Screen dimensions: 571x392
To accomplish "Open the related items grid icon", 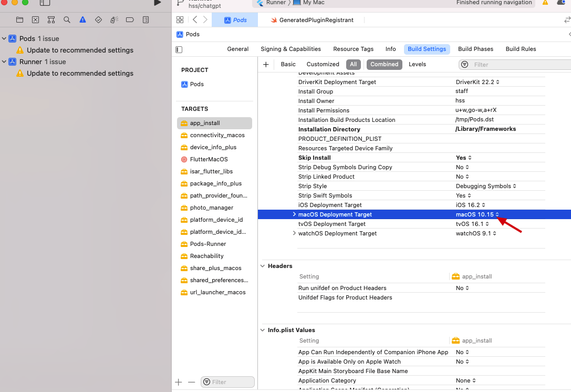I will point(180,19).
